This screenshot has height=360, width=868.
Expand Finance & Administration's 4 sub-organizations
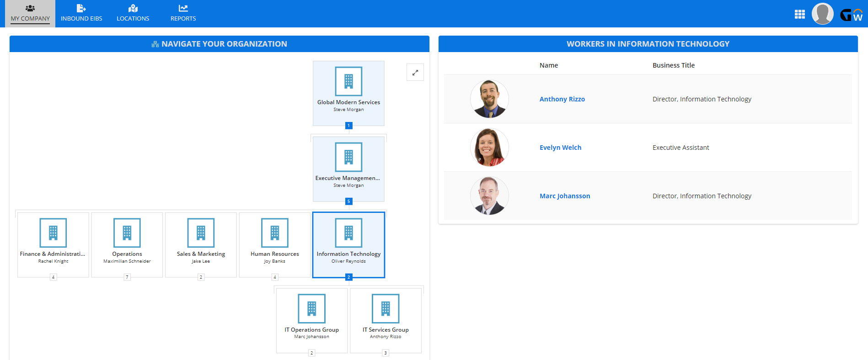pos(54,277)
